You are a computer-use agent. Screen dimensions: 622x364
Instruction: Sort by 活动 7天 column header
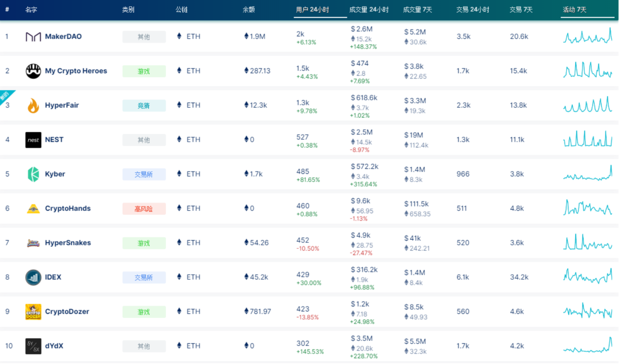click(x=575, y=9)
